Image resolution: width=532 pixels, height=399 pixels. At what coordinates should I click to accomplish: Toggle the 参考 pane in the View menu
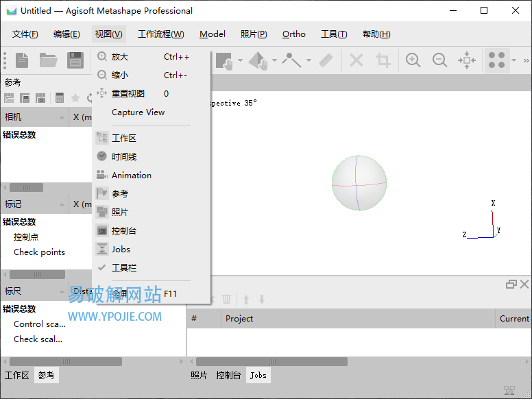[x=151, y=193]
